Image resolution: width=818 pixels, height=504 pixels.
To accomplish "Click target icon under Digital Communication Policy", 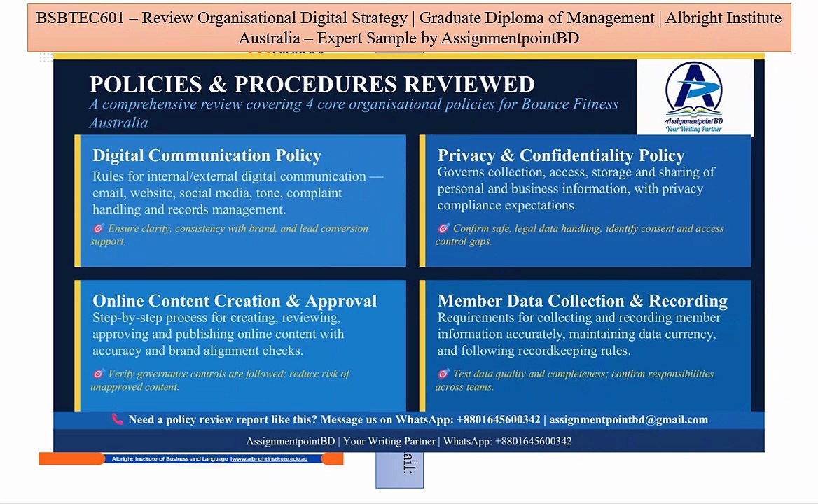I will tap(98, 227).
